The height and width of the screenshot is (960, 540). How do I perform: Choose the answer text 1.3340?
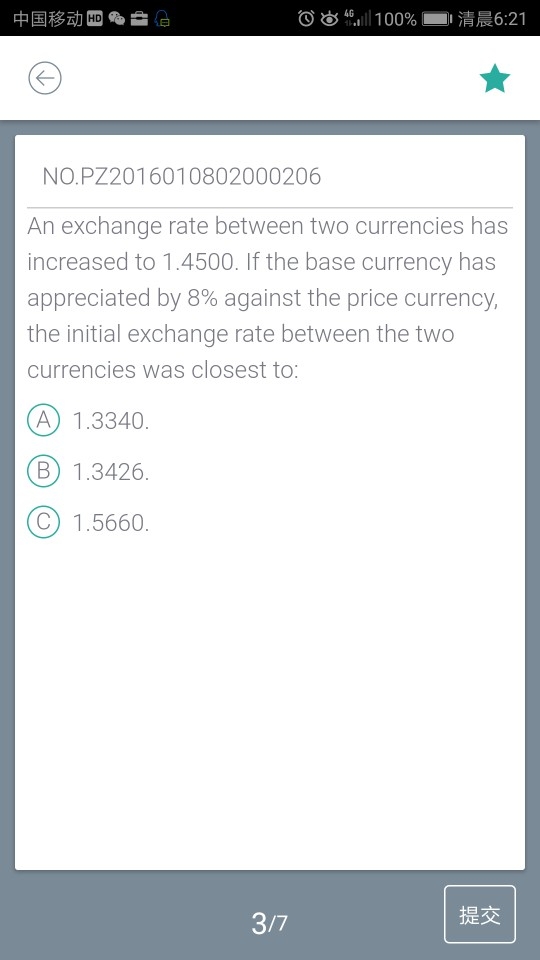coord(111,421)
